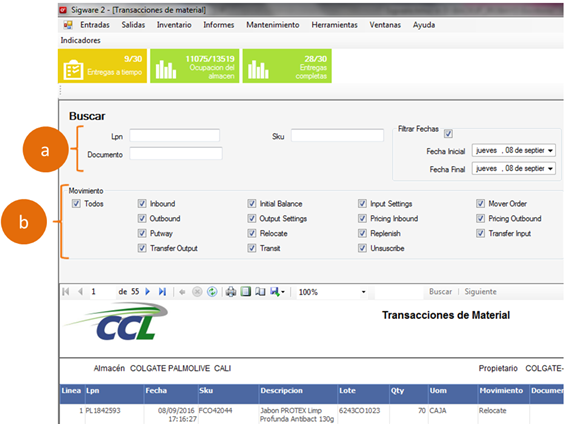Expand the Fecha Inicial date dropdown

tap(550, 151)
